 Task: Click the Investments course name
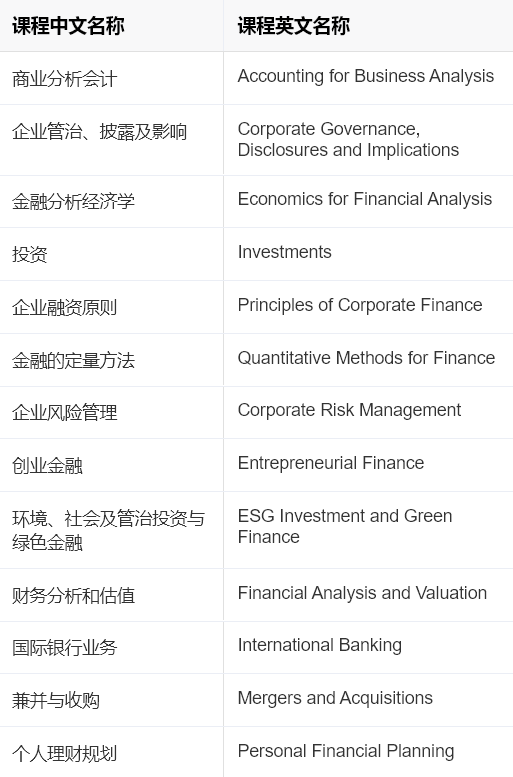285,252
